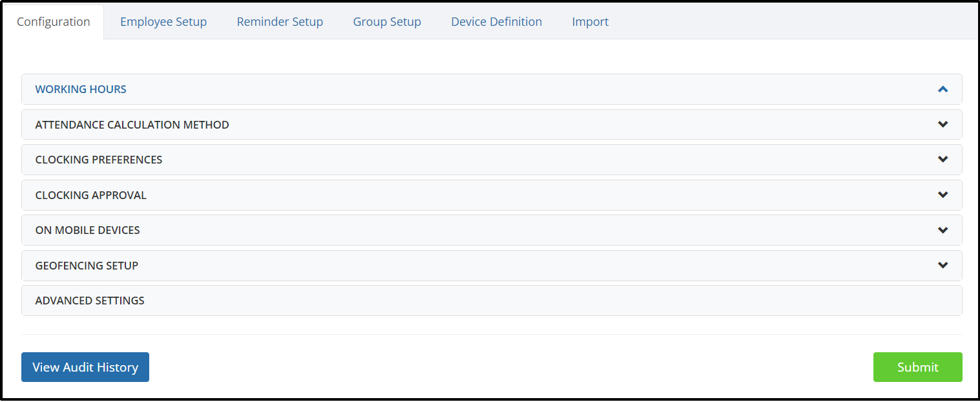This screenshot has width=980, height=402.
Task: Expand the Attendance Calculation Method section
Action: click(132, 125)
